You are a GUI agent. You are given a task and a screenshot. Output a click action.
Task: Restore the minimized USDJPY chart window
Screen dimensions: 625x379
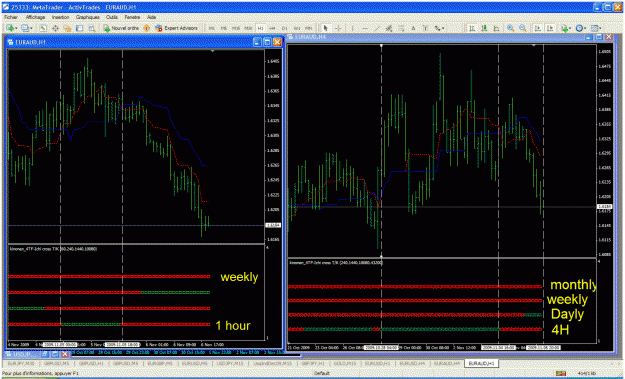(x=46, y=354)
